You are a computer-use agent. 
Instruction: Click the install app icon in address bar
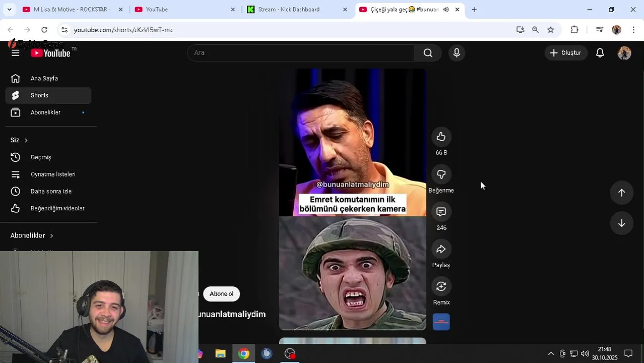click(x=521, y=30)
